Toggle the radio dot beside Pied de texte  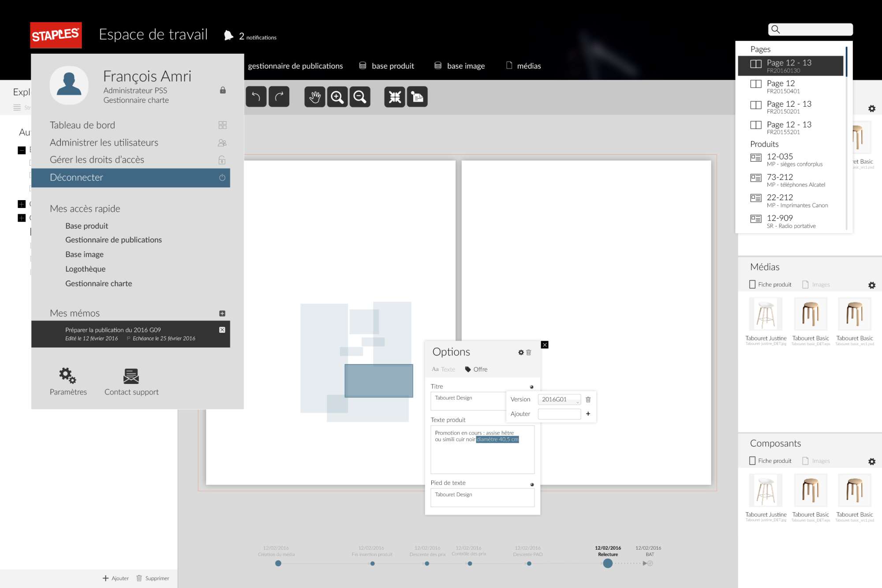532,484
